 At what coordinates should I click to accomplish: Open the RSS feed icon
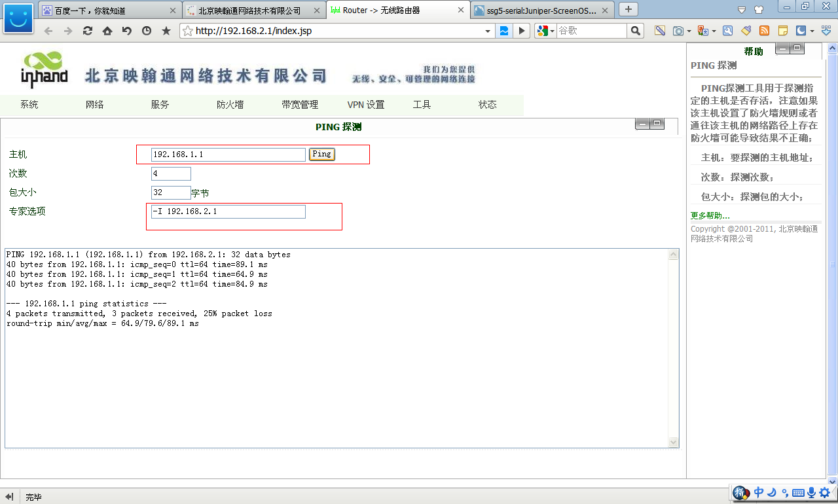pos(764,31)
